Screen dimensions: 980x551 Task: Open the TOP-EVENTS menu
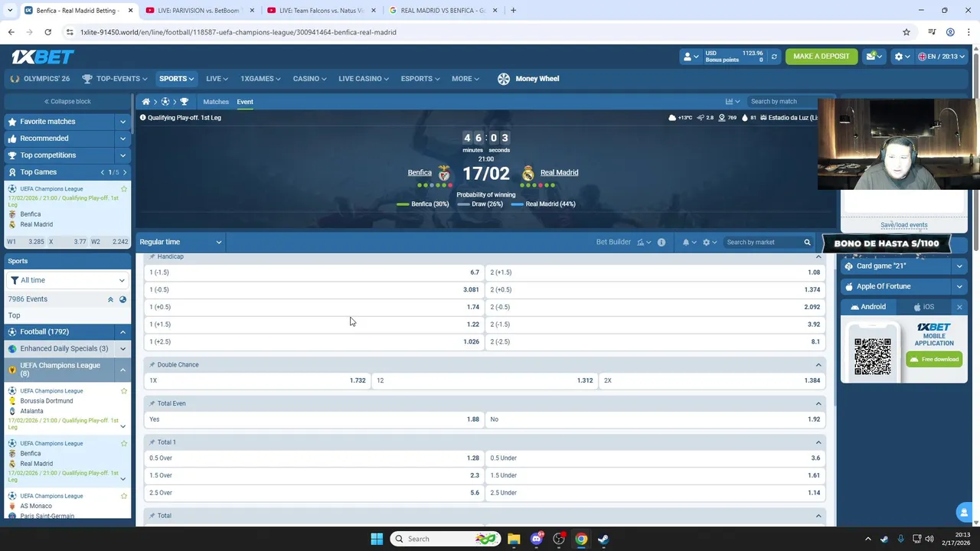[116, 79]
